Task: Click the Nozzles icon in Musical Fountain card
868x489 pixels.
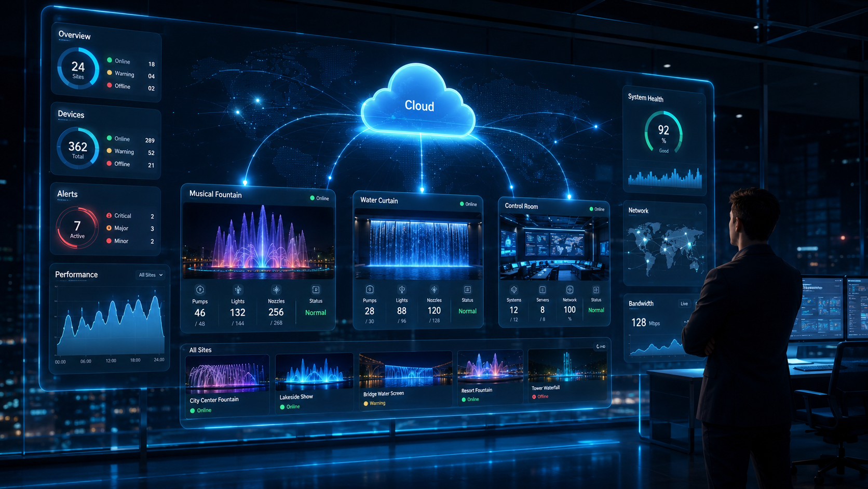Action: (x=276, y=290)
